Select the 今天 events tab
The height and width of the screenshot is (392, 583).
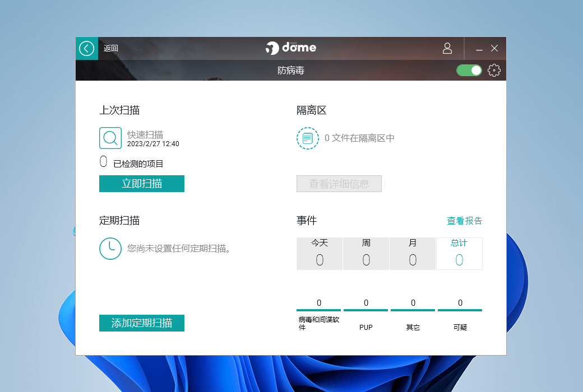coord(320,254)
